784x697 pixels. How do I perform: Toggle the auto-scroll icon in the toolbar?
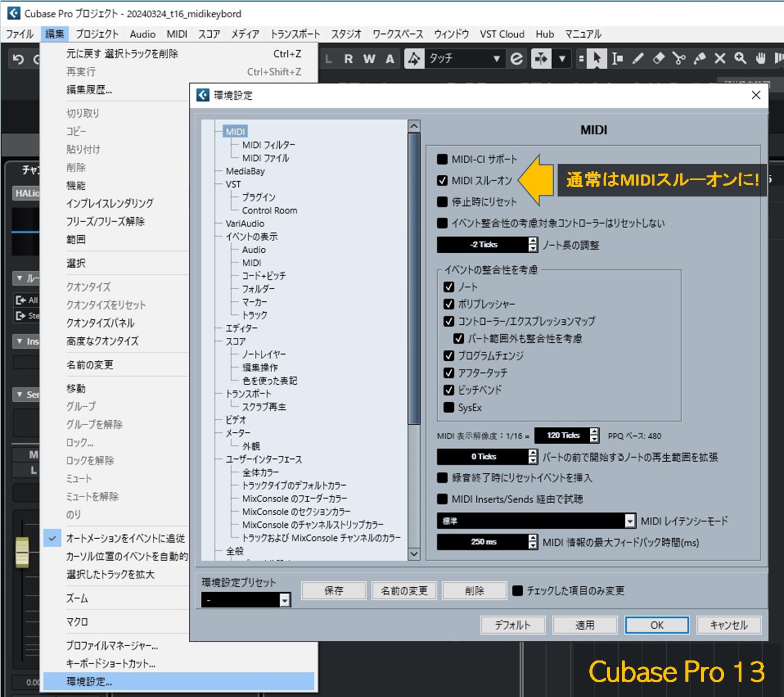[541, 58]
